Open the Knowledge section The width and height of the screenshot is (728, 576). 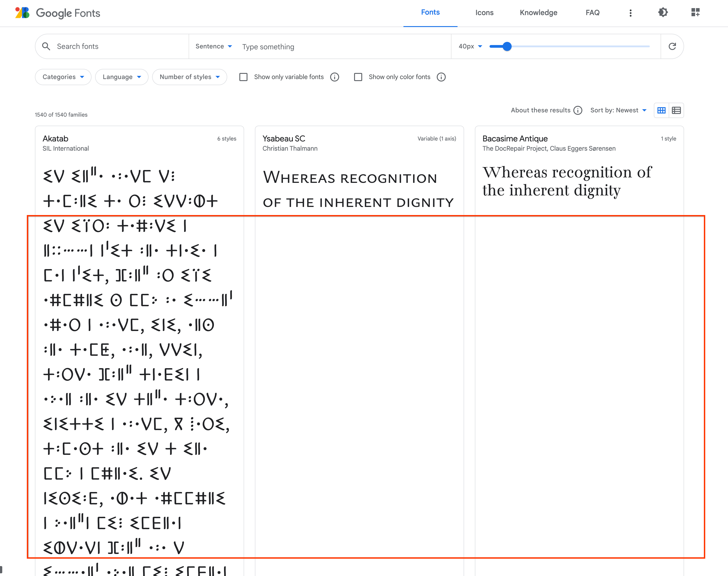tap(538, 12)
